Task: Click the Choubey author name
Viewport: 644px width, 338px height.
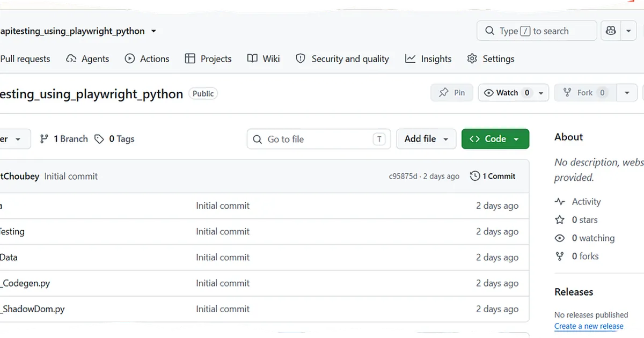Action: tap(20, 176)
